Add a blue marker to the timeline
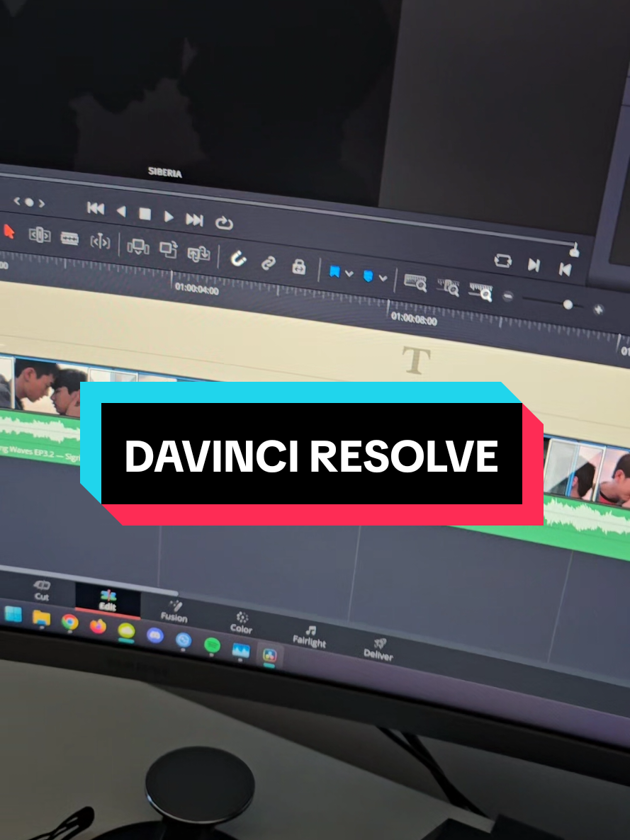The image size is (630, 840). coord(368,276)
